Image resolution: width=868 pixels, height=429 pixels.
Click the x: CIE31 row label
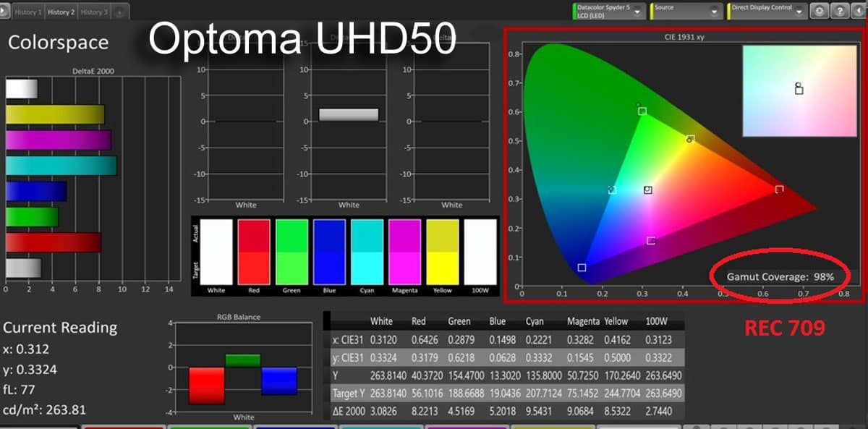coord(346,339)
